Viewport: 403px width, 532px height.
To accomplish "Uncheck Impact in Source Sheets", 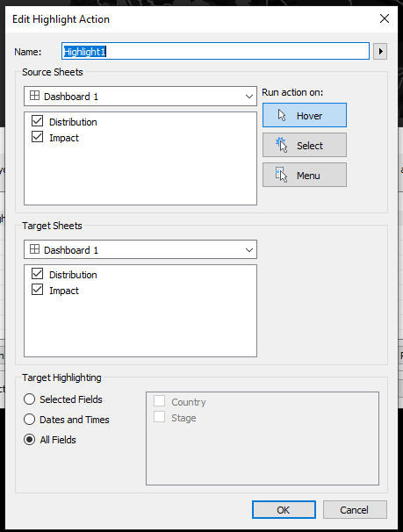I will tap(37, 137).
